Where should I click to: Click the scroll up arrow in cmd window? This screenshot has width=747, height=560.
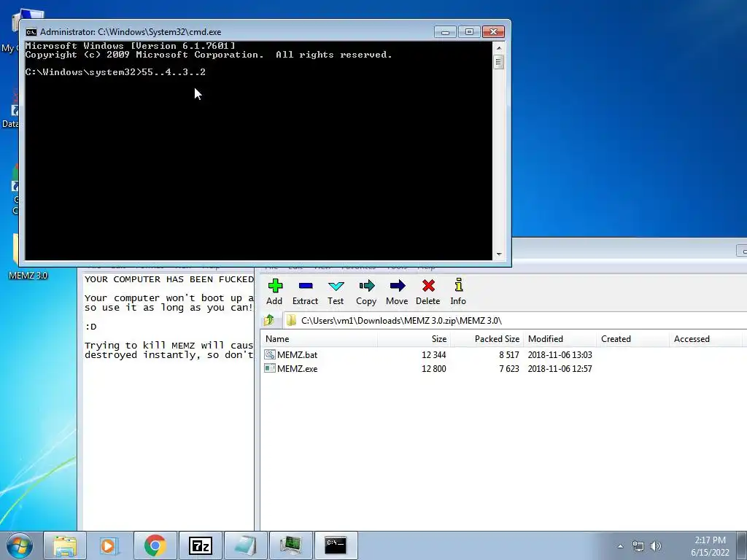pyautogui.click(x=499, y=47)
